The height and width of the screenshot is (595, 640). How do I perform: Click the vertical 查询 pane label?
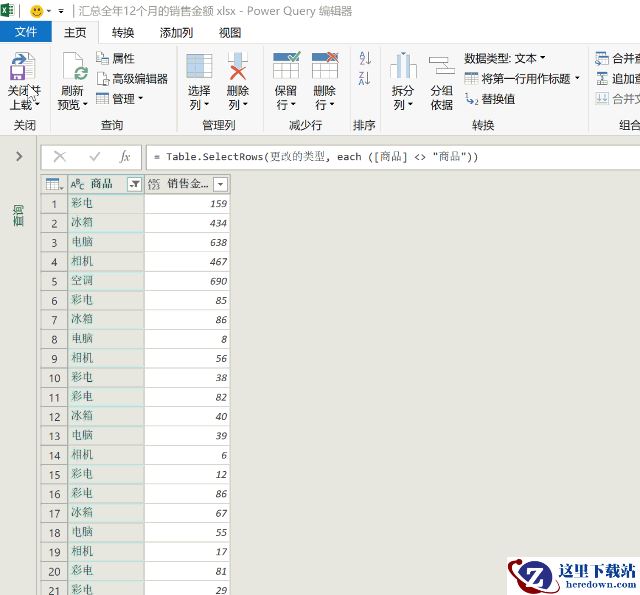point(18,216)
